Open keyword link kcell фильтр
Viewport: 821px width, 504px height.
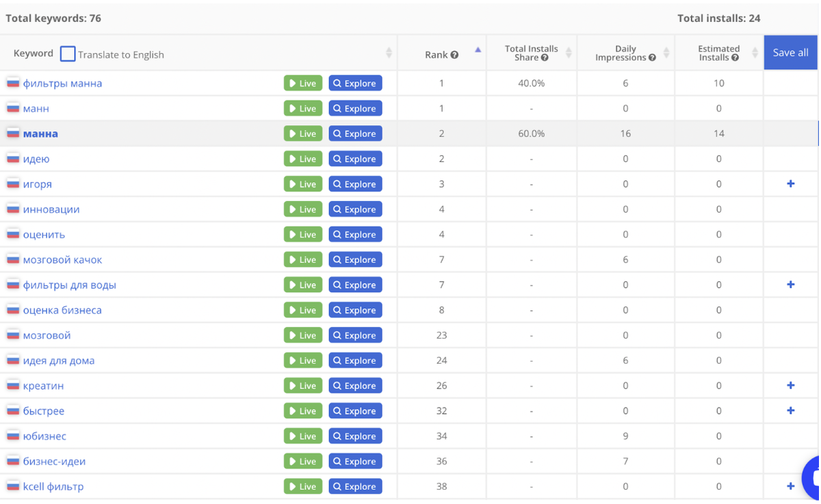click(x=53, y=486)
